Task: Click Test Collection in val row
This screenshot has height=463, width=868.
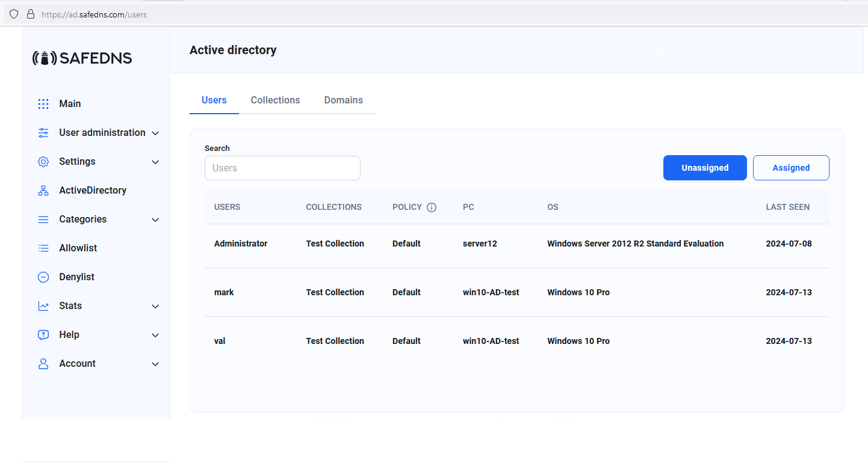Action: (335, 341)
